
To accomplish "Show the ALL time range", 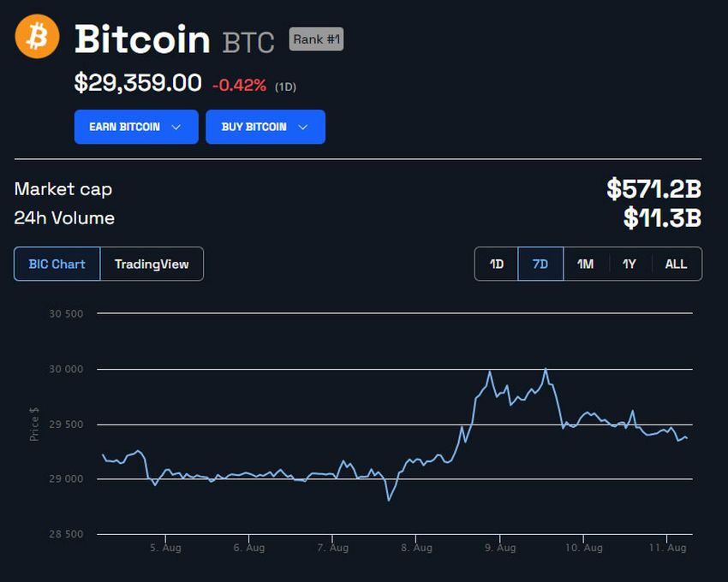I will click(676, 264).
